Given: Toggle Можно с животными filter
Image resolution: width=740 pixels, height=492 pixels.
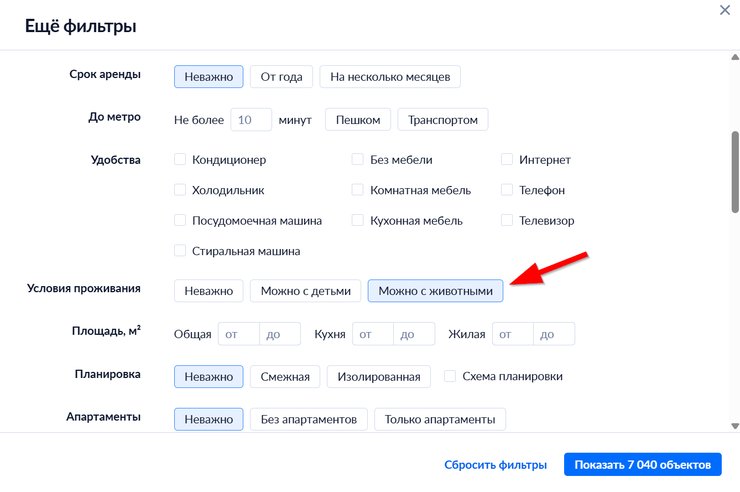Looking at the screenshot, I should pyautogui.click(x=435, y=291).
